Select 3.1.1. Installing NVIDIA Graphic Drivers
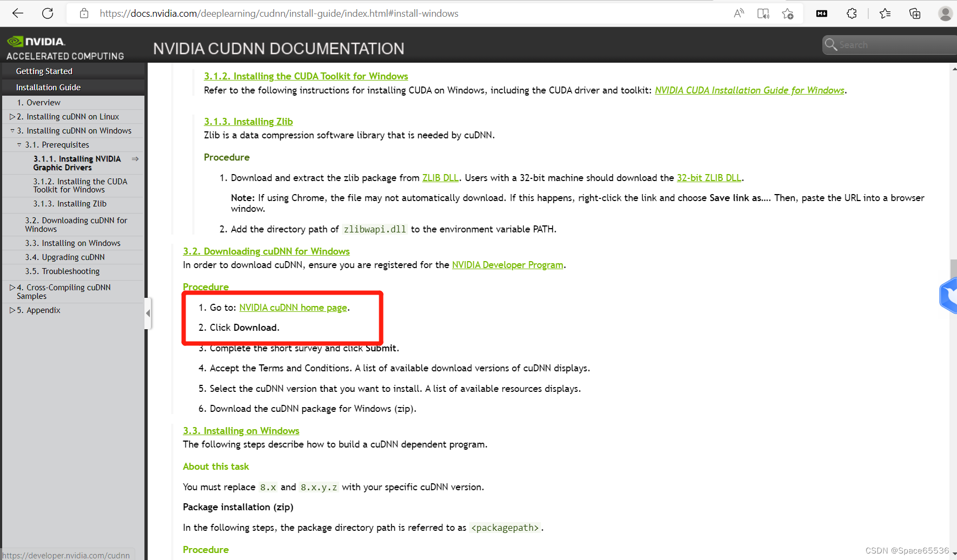 click(x=77, y=163)
